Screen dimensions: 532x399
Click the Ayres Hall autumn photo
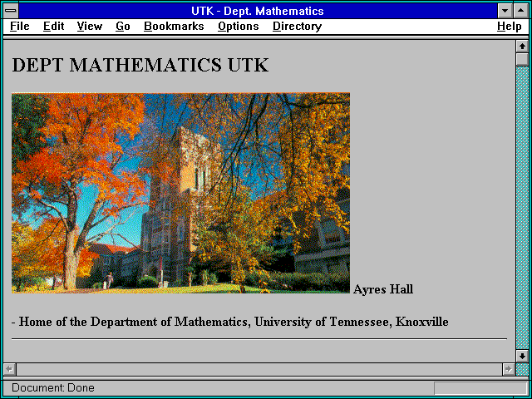click(x=181, y=193)
